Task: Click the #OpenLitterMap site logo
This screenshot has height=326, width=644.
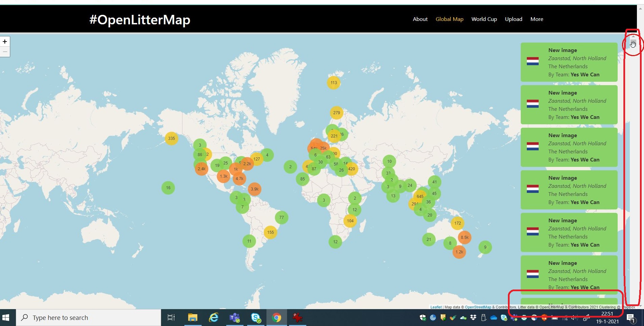Action: [140, 20]
